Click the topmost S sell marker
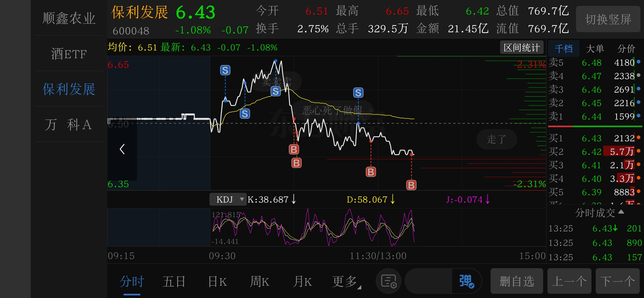This screenshot has height=298, width=644. [225, 70]
